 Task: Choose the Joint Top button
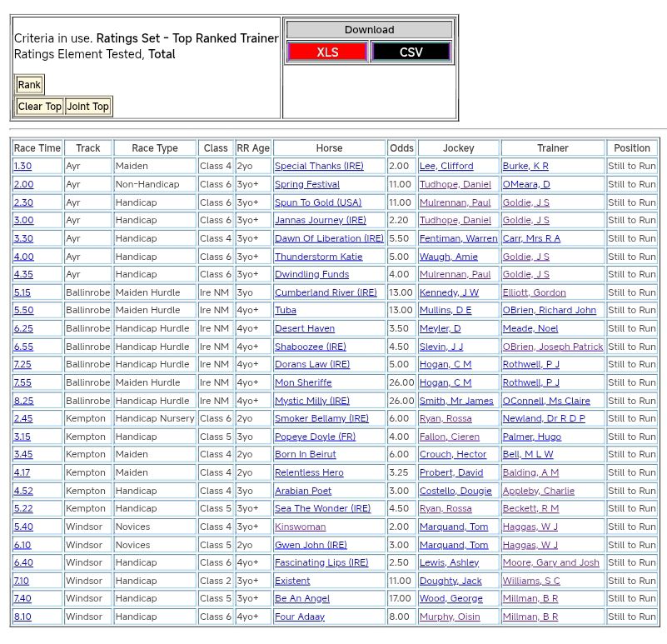tap(88, 107)
